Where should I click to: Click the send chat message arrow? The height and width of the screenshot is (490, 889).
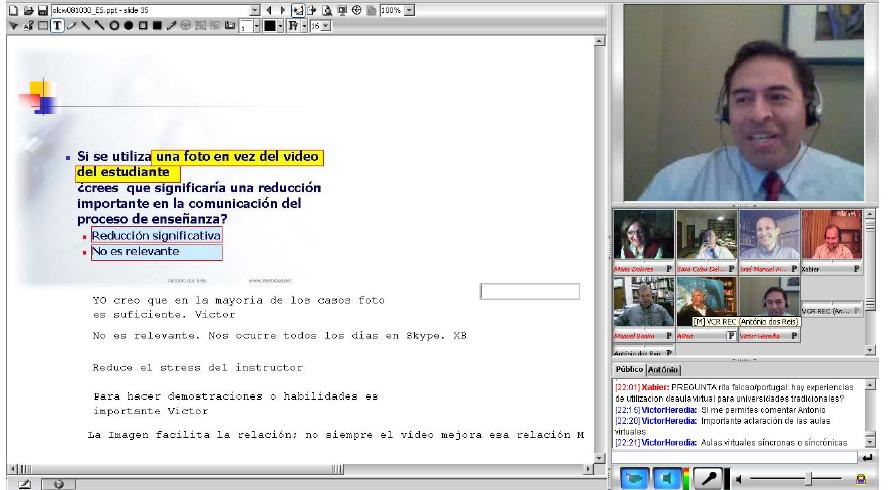pyautogui.click(x=867, y=458)
